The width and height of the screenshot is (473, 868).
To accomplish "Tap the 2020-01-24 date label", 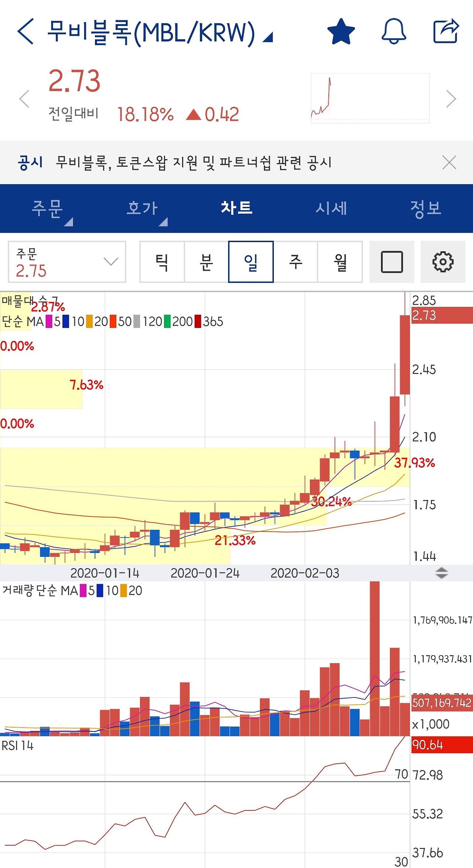I will 205,573.
